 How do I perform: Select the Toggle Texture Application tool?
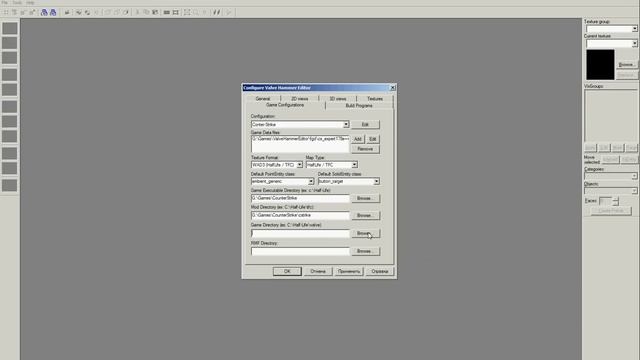tap(10, 107)
